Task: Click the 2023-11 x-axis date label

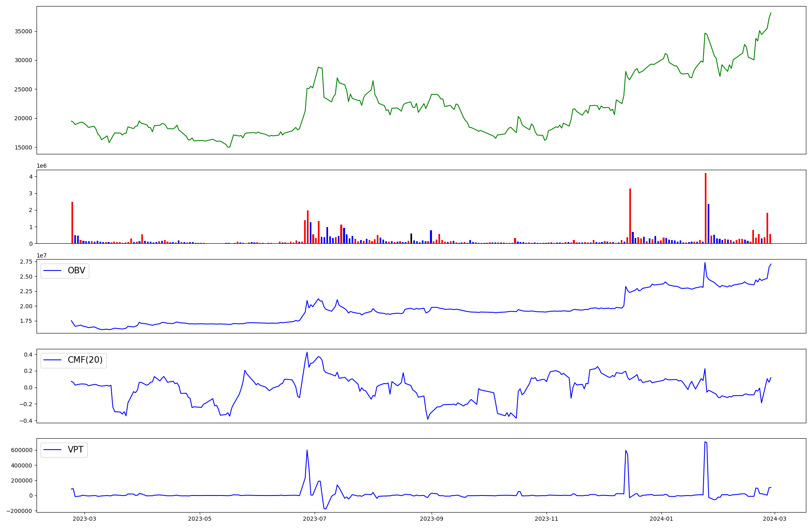Action: pyautogui.click(x=546, y=518)
